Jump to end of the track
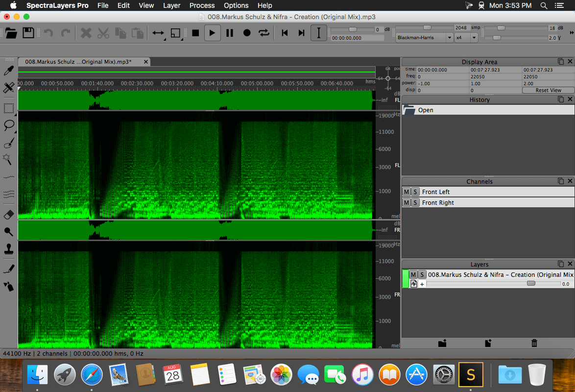The image size is (575, 392). coord(301,33)
